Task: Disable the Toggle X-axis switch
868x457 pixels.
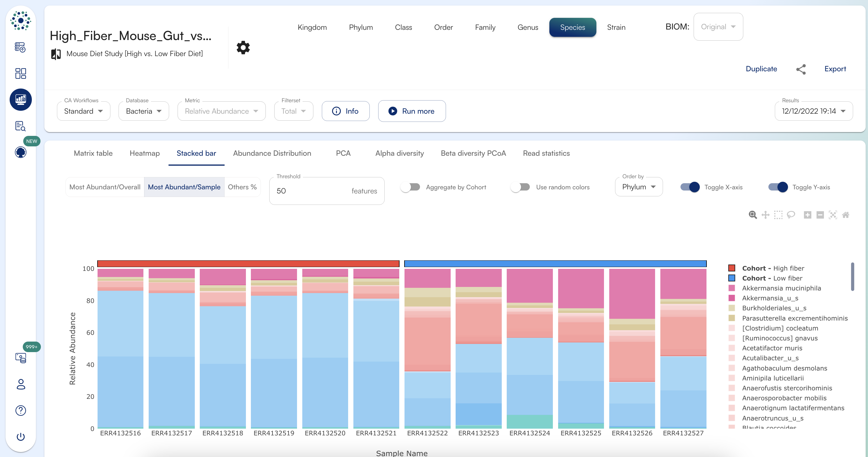Action: [x=690, y=187]
